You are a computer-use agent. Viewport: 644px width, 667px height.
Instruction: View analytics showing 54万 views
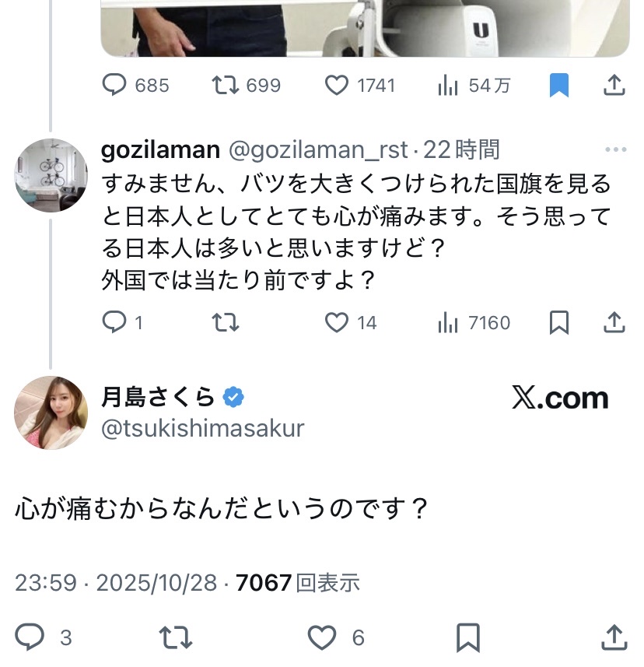(x=448, y=85)
